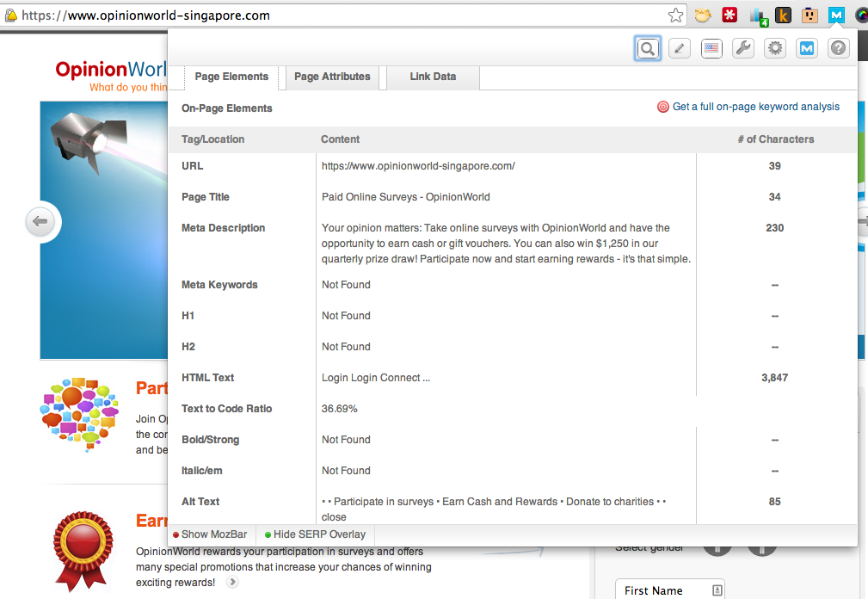Viewport: 868px width, 599px height.
Task: Open the MozBar search profile flag icon
Action: click(x=711, y=49)
